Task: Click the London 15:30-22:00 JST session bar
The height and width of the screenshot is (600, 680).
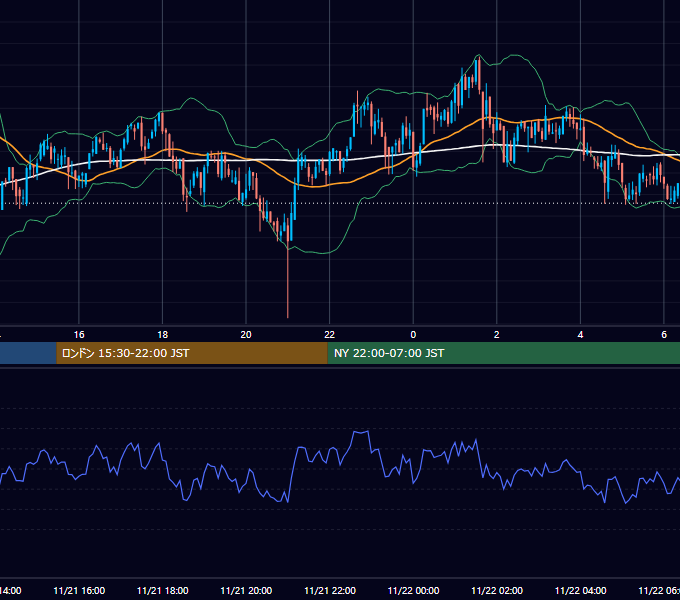Action: (x=192, y=353)
